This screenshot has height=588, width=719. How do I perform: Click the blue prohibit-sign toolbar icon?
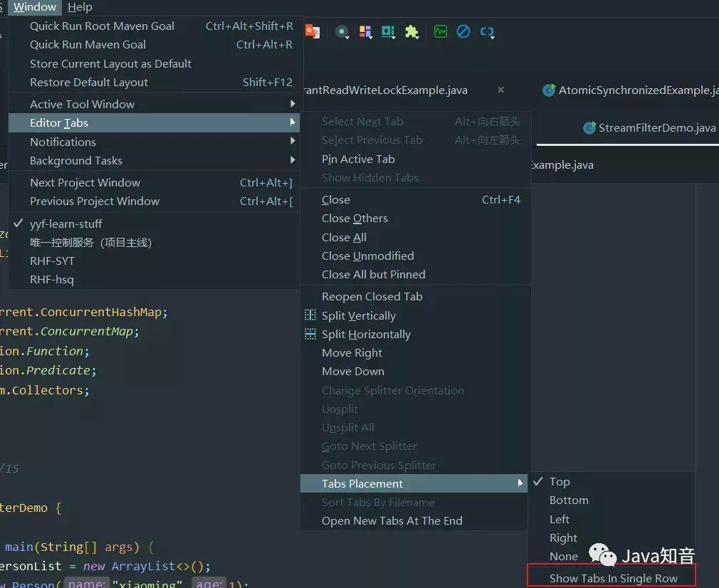(463, 31)
